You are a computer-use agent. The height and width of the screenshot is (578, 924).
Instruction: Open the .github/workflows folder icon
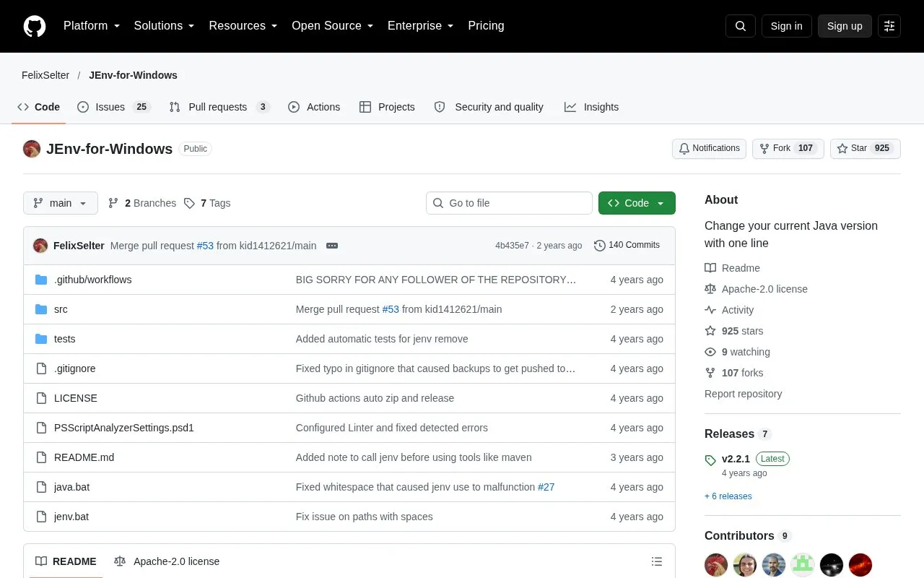(x=41, y=280)
